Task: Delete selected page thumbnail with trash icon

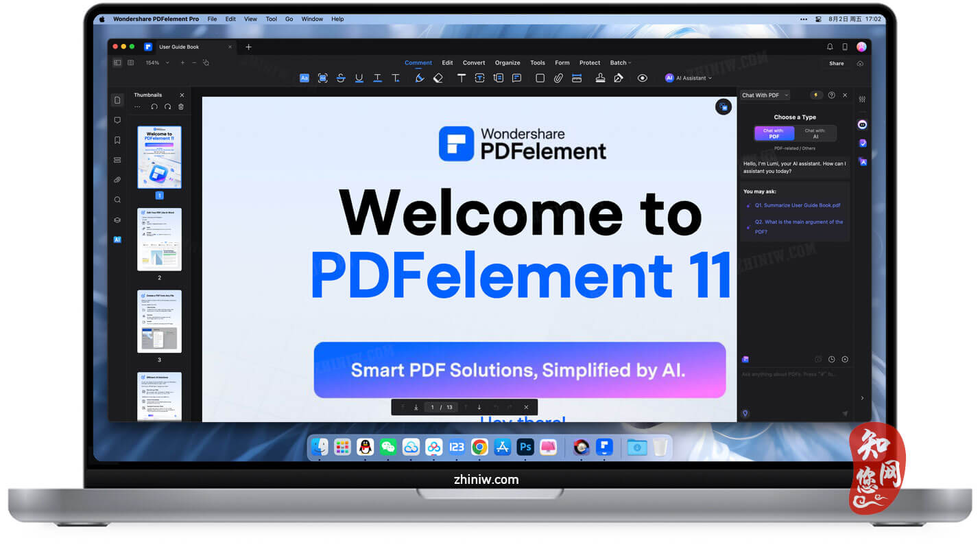Action: [x=181, y=106]
